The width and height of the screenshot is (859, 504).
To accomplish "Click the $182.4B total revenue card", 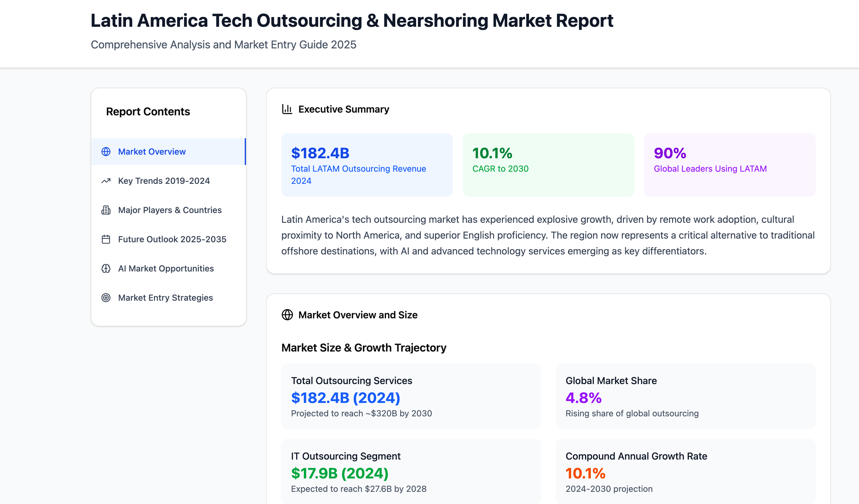I will pos(367,165).
